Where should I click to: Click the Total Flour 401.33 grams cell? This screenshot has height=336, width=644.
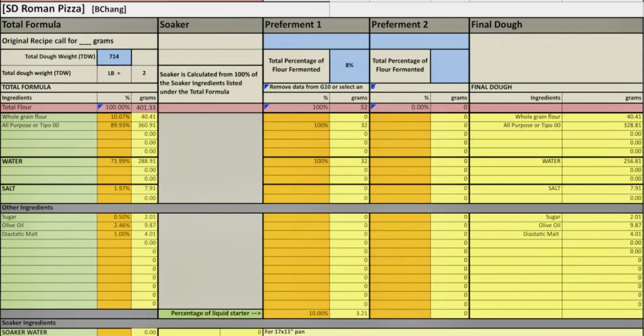(145, 107)
